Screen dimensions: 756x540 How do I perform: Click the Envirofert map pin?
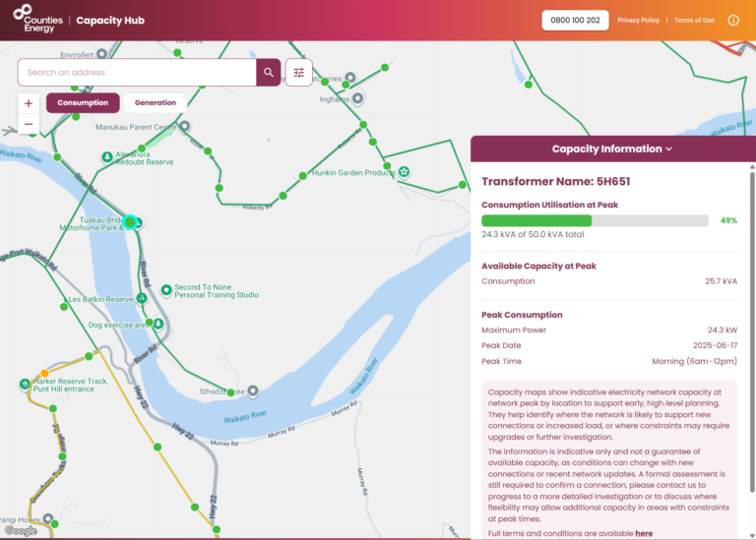[101, 53]
